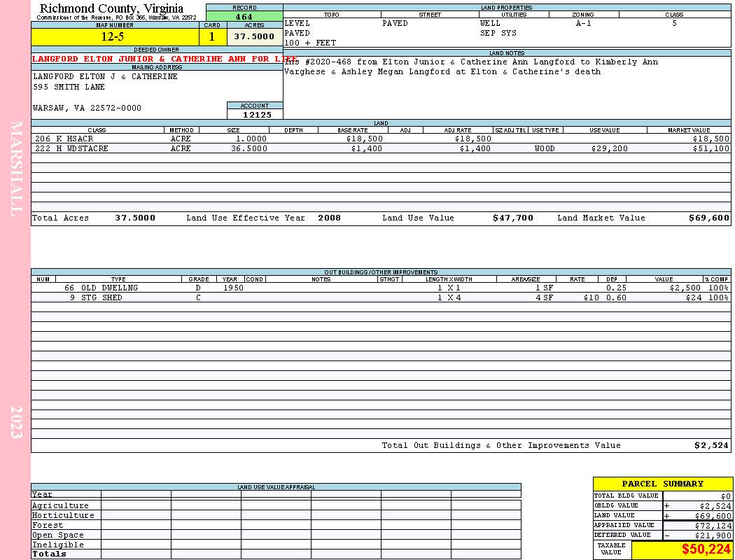Click grade D for OLD DWELLNG
Image resolution: width=735 pixels, height=560 pixels.
coord(198,288)
